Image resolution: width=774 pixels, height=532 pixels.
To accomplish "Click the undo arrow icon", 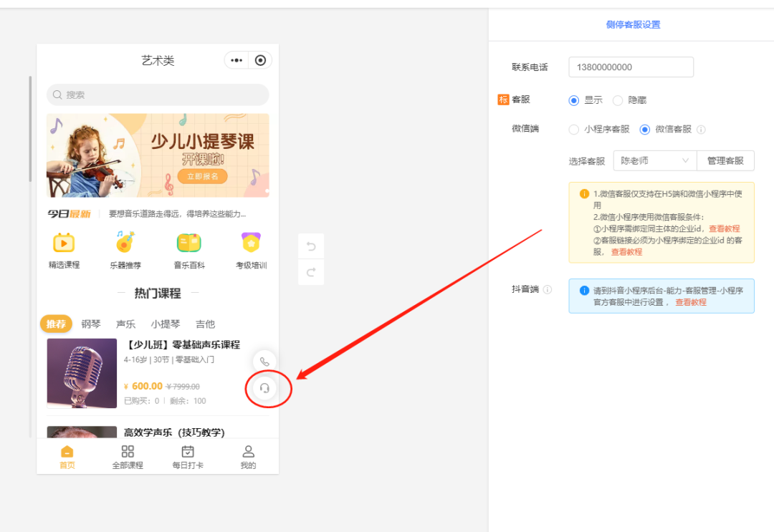I will (311, 246).
